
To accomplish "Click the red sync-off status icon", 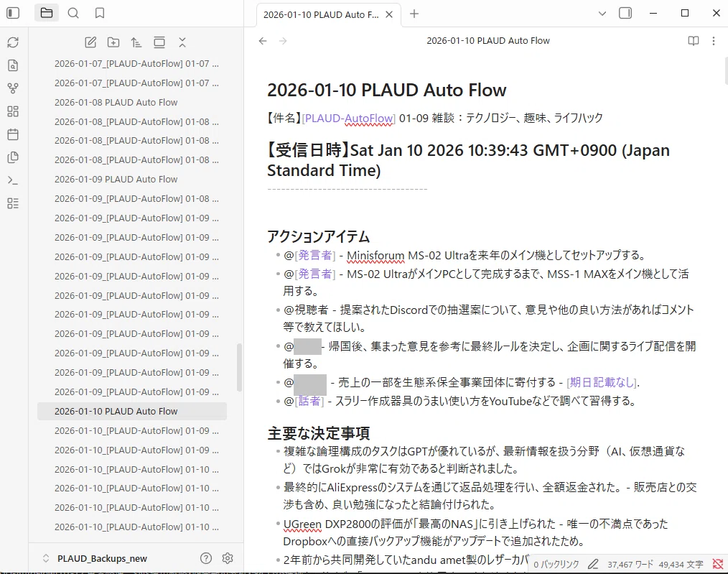I will (717, 565).
